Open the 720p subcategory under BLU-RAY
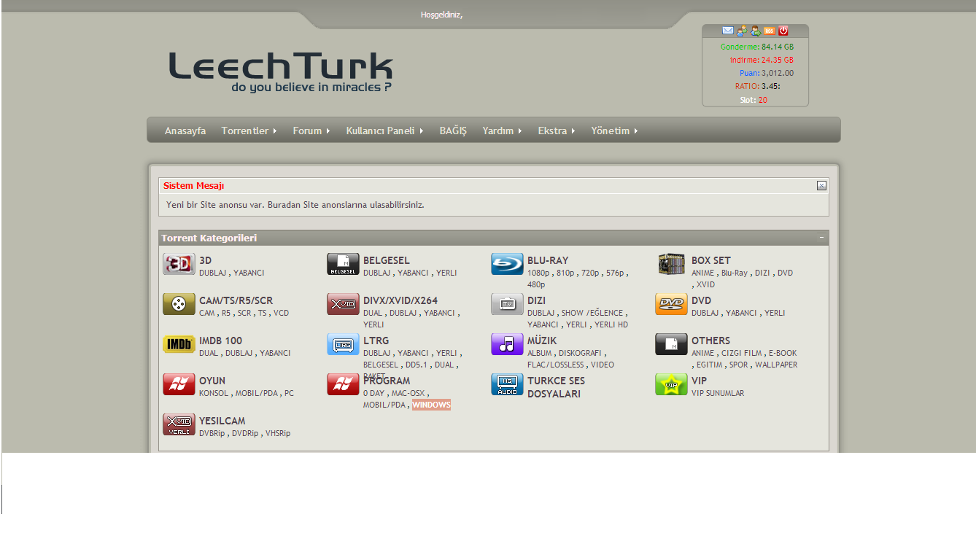The height and width of the screenshot is (560, 976). tap(591, 273)
